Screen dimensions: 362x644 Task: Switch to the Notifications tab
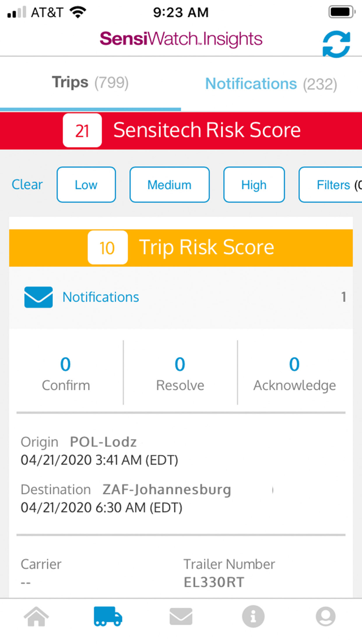271,83
